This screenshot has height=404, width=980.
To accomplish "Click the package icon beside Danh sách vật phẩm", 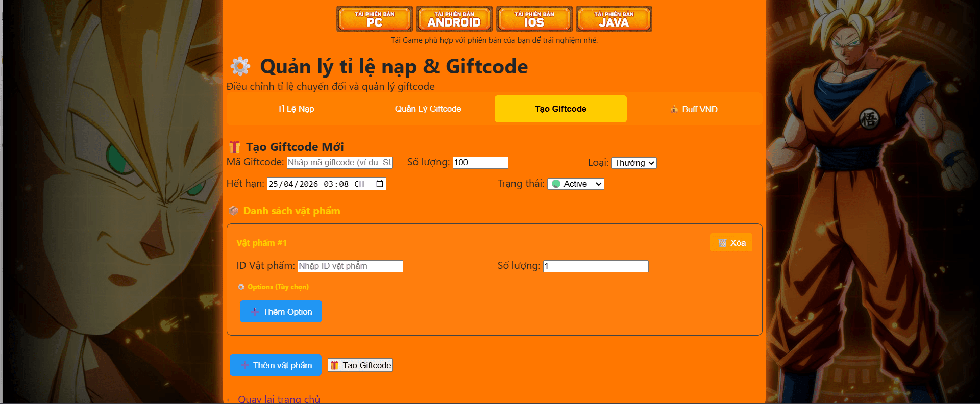I will [x=233, y=210].
